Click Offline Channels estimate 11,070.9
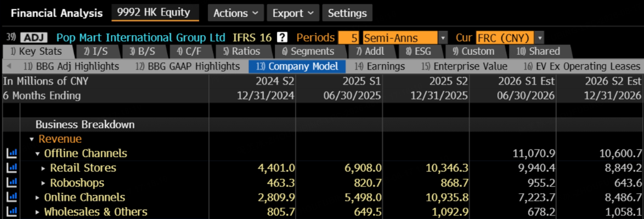644x219 pixels. [x=534, y=154]
